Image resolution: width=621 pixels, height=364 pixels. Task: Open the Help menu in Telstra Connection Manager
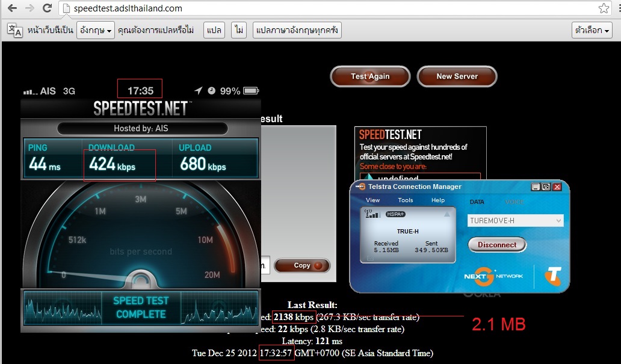point(438,200)
